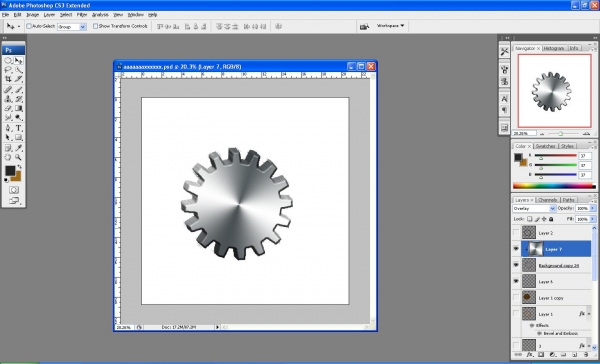Viewport: 600px width, 364px height.
Task: Select the Dodge/Burn tool
Action: coord(18,118)
